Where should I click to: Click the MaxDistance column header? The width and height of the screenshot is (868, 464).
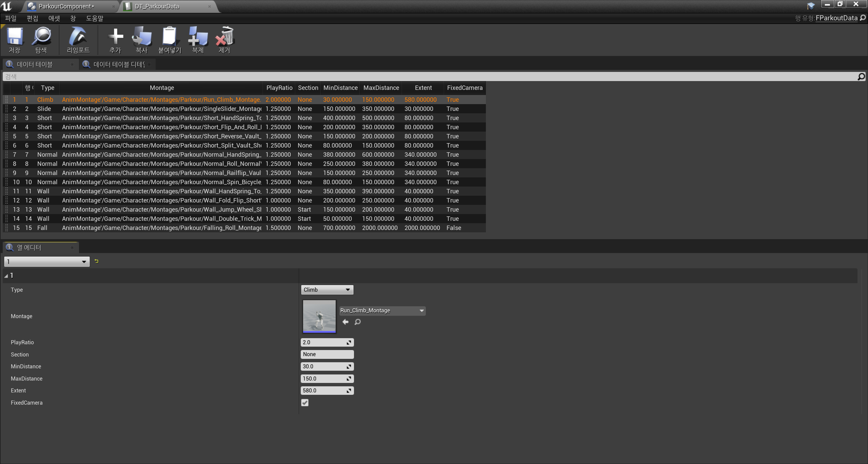pyautogui.click(x=381, y=88)
